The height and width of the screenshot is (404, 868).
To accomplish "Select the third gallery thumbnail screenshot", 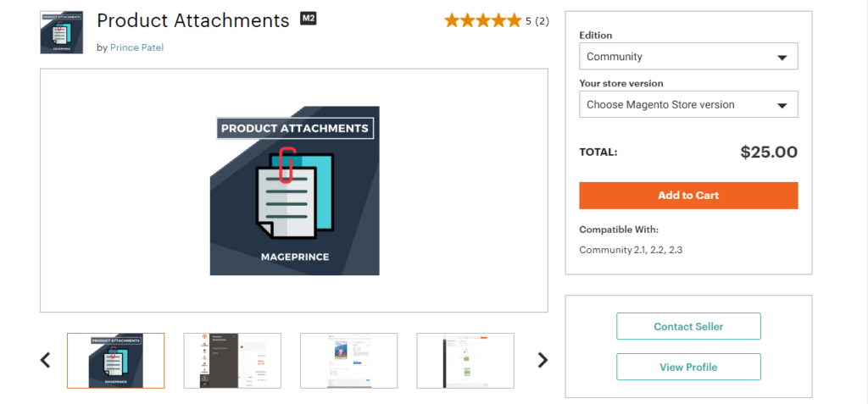I will [348, 361].
